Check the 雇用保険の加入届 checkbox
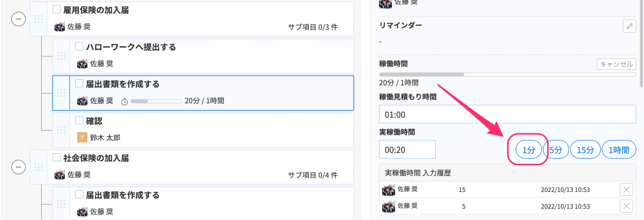The width and height of the screenshot is (644, 220). [x=56, y=9]
